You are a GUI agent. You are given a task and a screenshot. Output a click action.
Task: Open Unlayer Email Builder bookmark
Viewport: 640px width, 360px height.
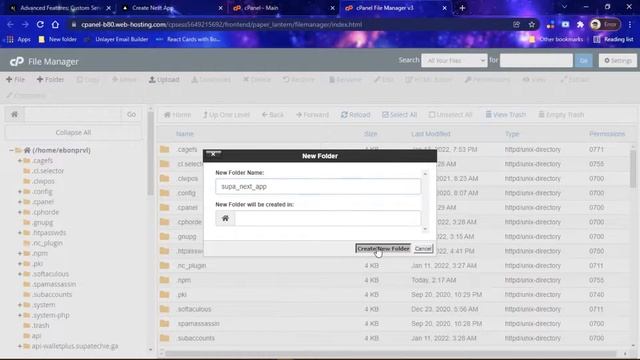pos(116,40)
